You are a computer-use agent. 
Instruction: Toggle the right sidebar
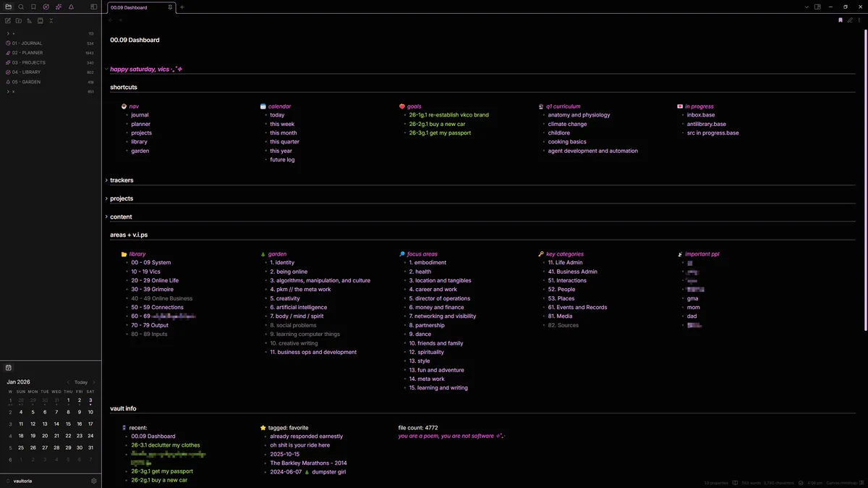tap(817, 7)
